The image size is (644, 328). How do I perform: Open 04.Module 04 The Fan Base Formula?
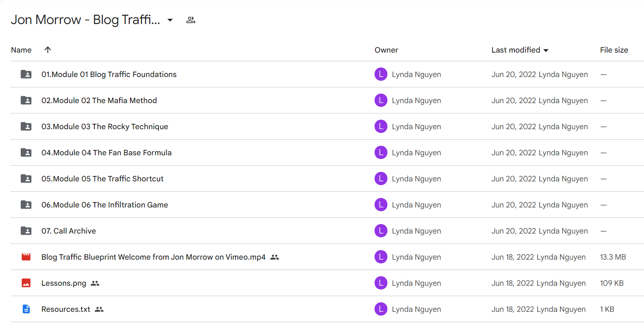(x=106, y=152)
